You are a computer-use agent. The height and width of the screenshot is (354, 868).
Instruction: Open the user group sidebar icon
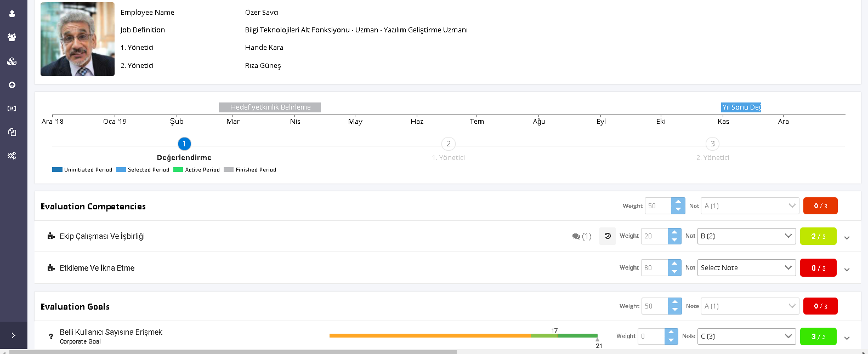click(x=12, y=37)
